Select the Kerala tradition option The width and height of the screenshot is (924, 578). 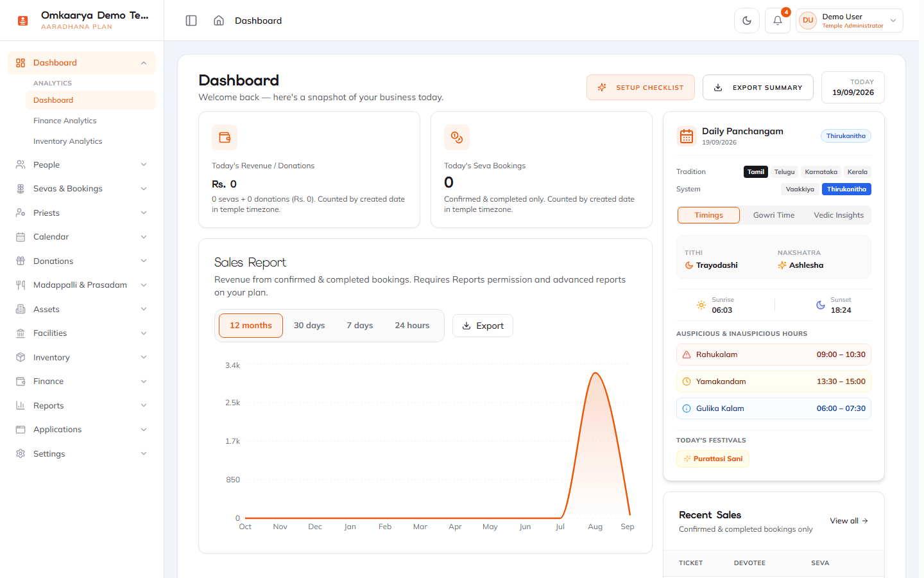click(x=857, y=171)
